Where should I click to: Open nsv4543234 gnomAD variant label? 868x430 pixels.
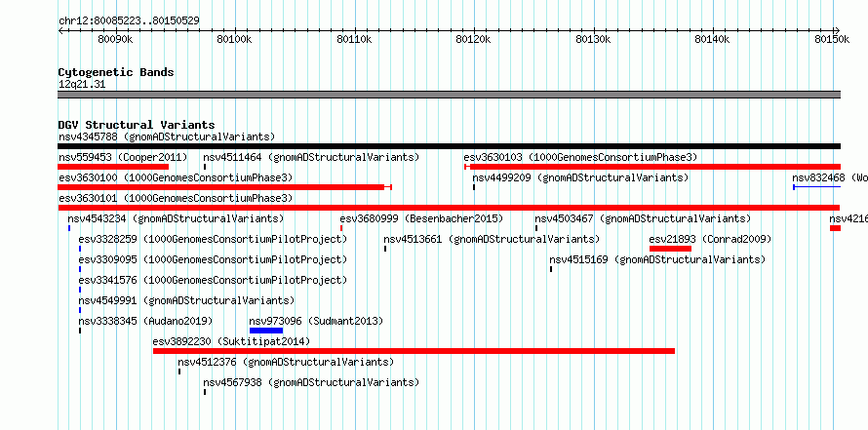click(x=176, y=218)
